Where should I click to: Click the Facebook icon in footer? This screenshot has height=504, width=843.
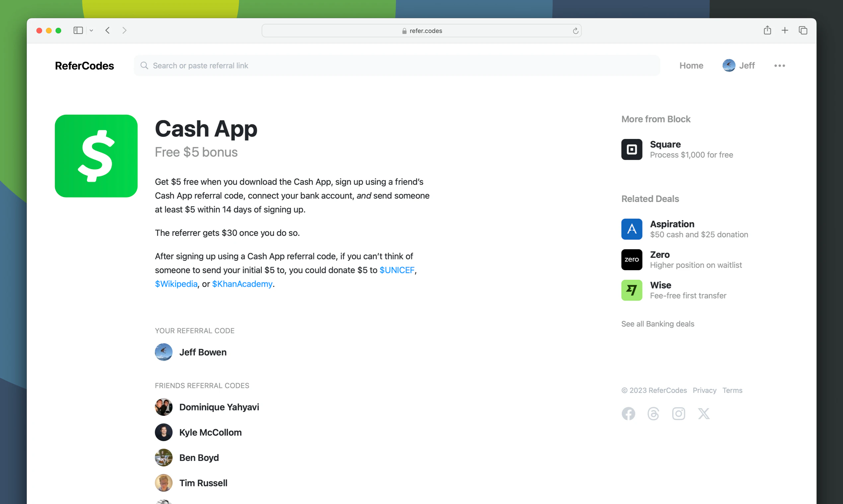(x=628, y=413)
